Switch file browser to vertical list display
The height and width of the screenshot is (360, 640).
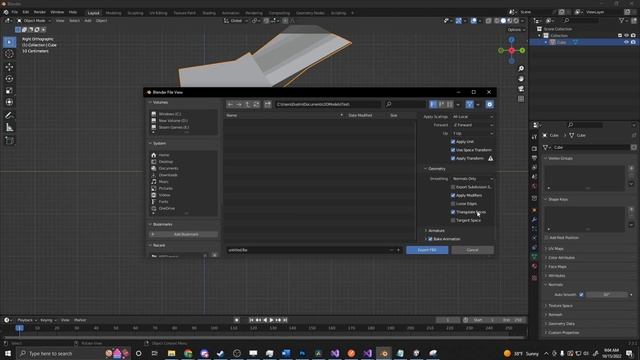click(433, 104)
